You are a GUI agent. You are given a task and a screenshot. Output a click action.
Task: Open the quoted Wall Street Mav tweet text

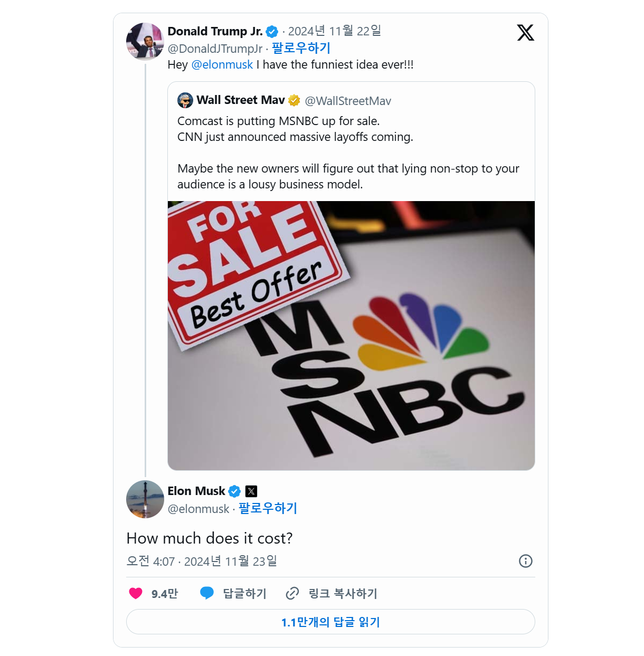point(348,153)
